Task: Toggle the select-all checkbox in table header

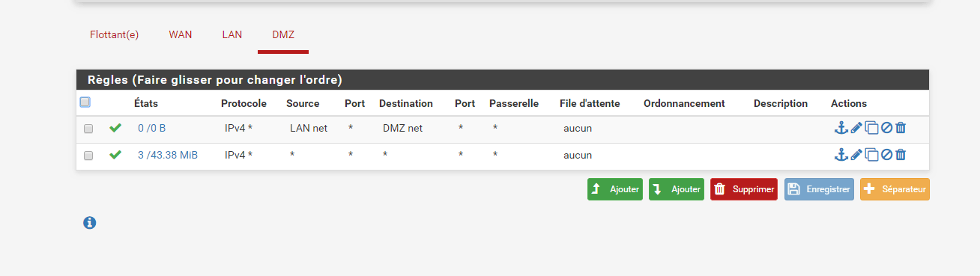Action: (x=85, y=102)
